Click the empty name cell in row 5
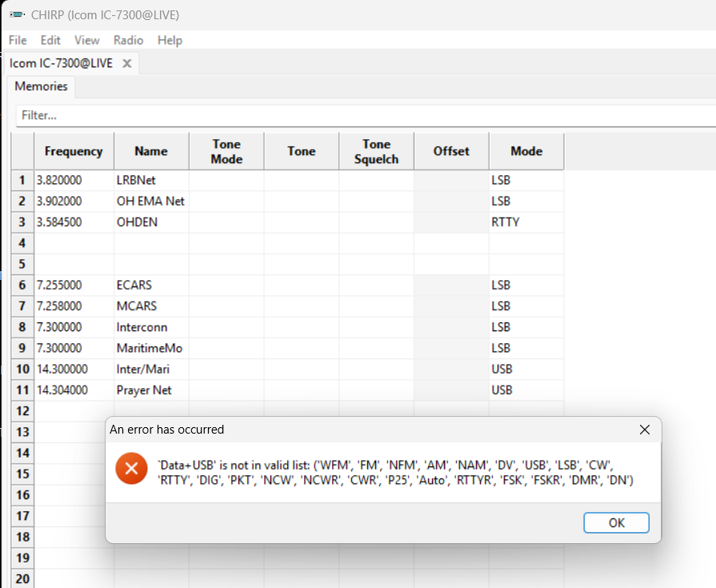This screenshot has width=716, height=588. click(x=151, y=264)
